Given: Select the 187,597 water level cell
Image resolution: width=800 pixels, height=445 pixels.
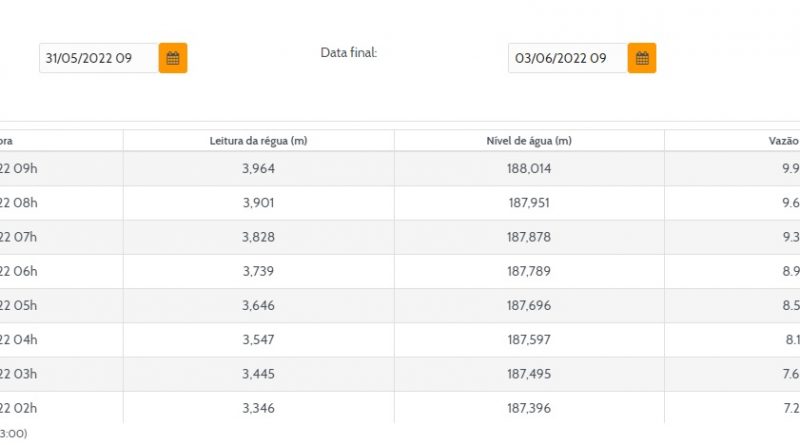Looking at the screenshot, I should click(x=529, y=340).
